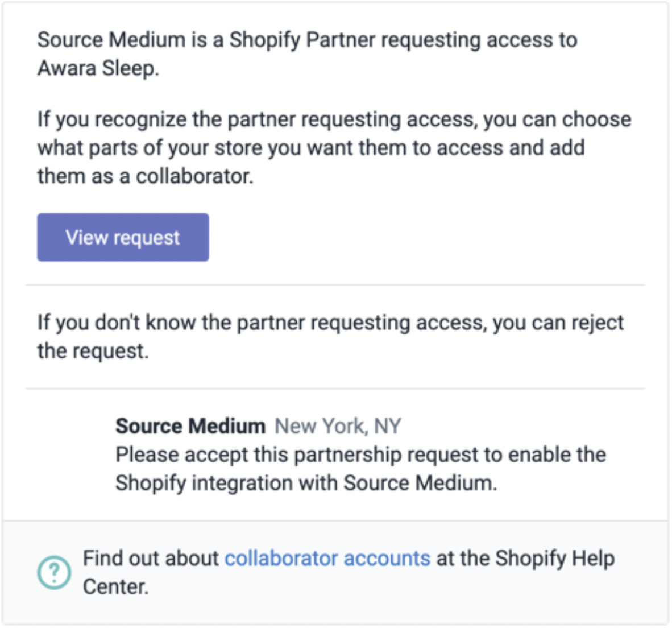The height and width of the screenshot is (628, 672).
Task: Open the collaborator accounts link
Action: (327, 558)
